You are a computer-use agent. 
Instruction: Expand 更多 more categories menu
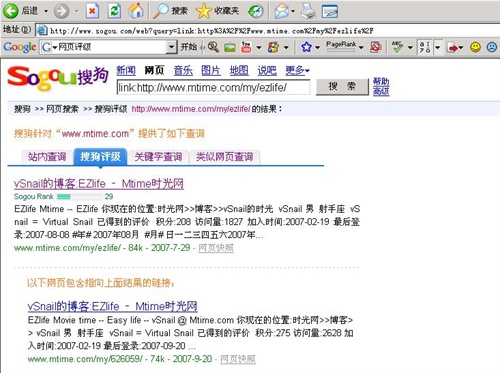tap(297, 70)
